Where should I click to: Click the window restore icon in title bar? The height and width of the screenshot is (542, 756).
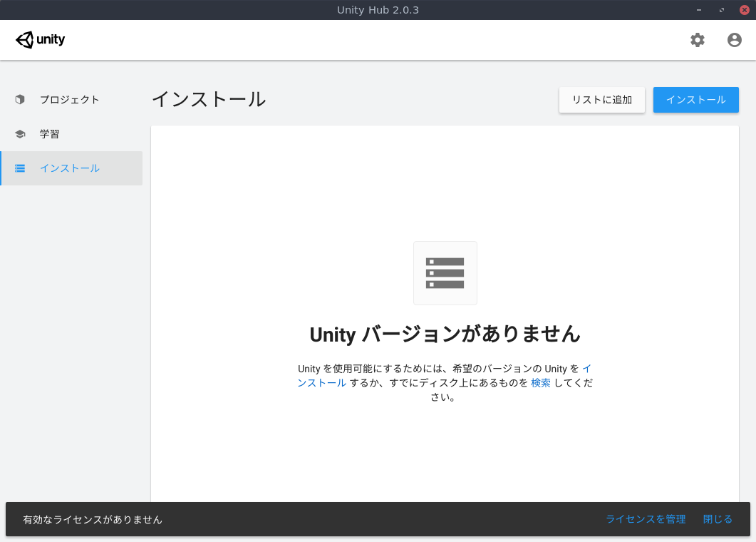(720, 9)
